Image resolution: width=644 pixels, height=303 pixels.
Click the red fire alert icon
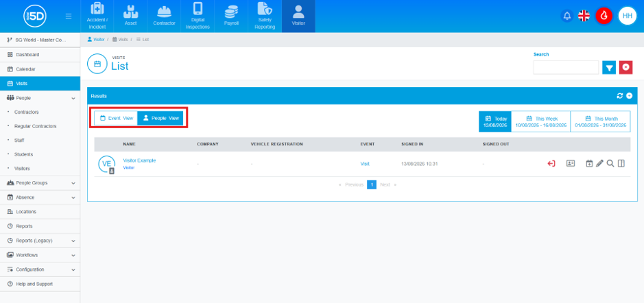(604, 16)
